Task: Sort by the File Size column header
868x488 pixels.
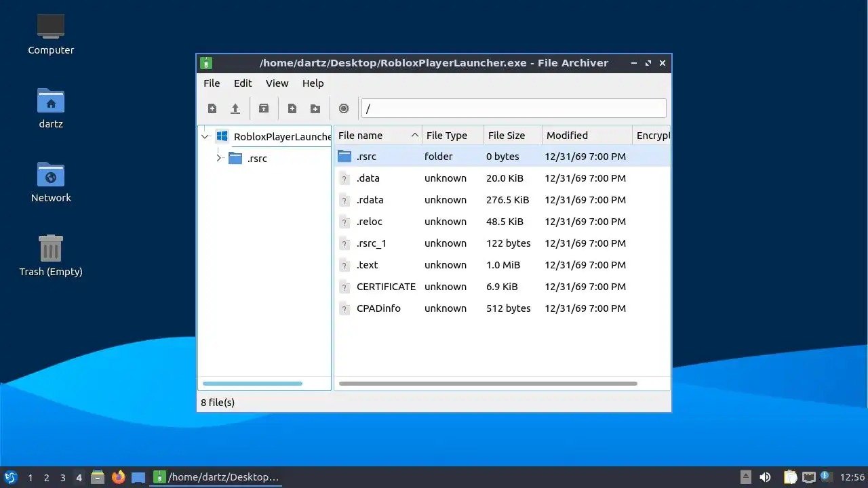Action: point(513,135)
